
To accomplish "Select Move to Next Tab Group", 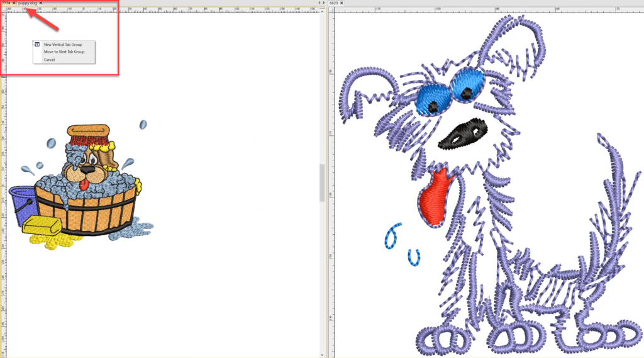I will point(64,52).
